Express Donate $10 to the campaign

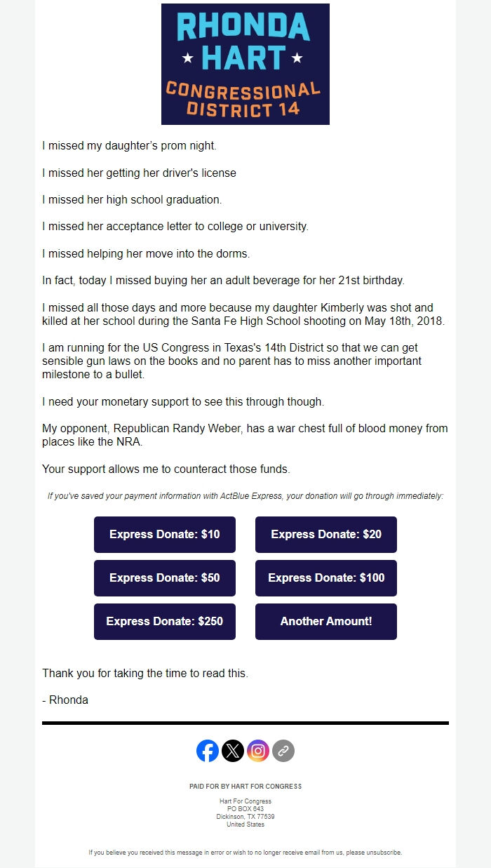pyautogui.click(x=165, y=535)
